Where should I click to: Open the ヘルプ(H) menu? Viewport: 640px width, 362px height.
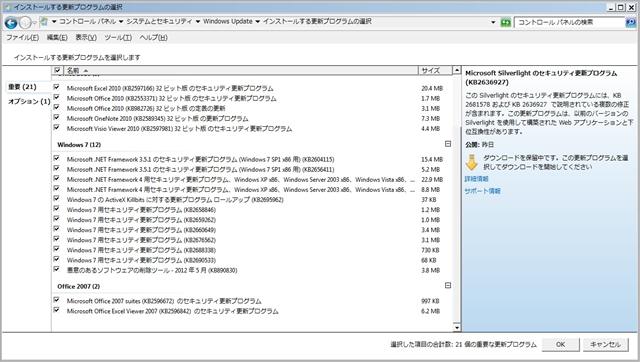point(153,38)
